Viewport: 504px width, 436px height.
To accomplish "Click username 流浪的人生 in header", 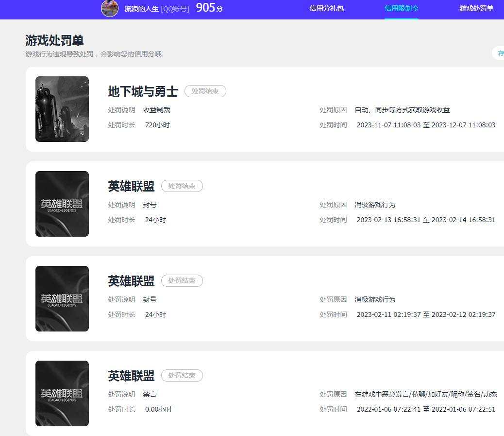I will (141, 9).
